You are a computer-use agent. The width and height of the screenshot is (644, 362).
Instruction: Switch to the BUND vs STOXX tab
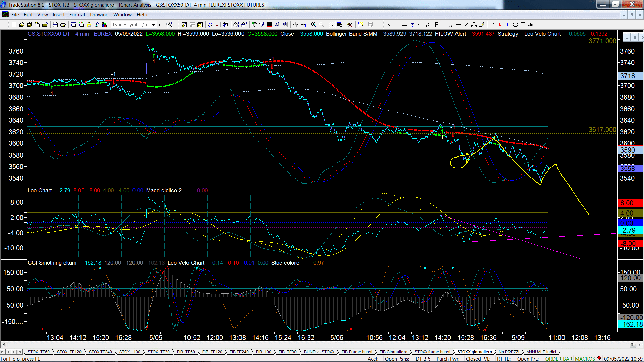(x=319, y=352)
